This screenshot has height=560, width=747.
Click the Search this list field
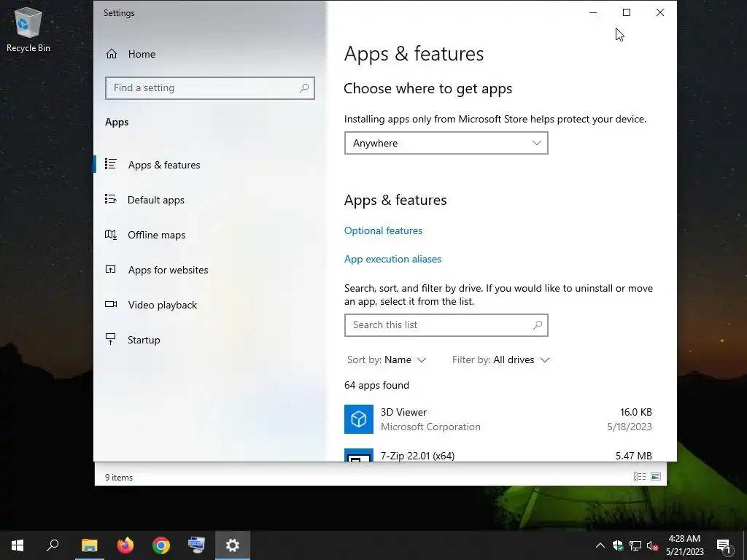[x=446, y=325]
